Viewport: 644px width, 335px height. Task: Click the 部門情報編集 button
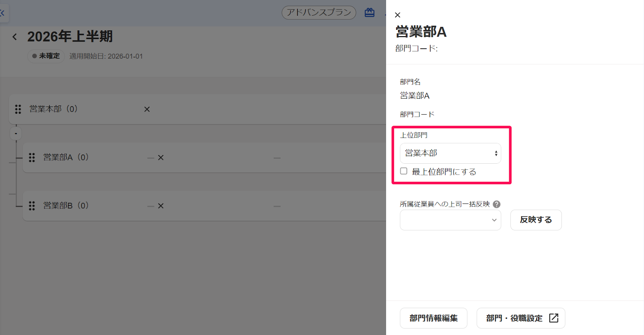433,318
